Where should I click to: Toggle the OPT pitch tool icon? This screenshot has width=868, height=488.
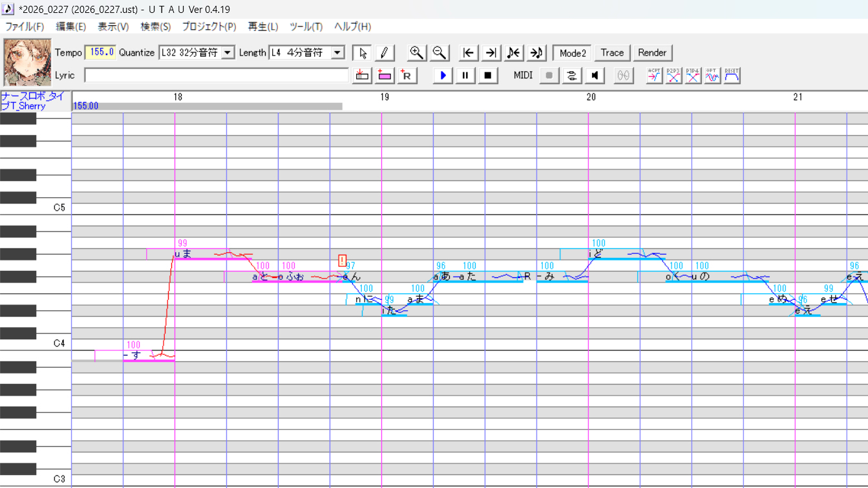pos(712,76)
